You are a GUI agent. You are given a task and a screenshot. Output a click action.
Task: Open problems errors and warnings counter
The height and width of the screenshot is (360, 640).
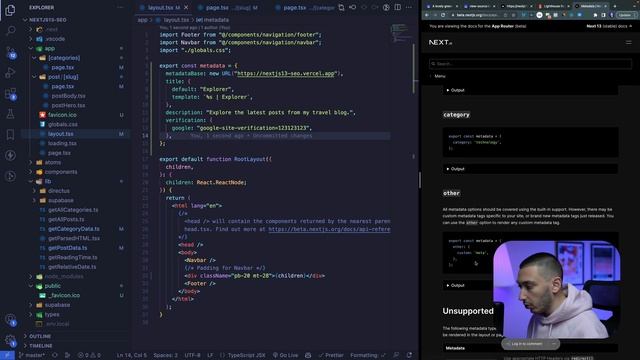[x=89, y=356]
